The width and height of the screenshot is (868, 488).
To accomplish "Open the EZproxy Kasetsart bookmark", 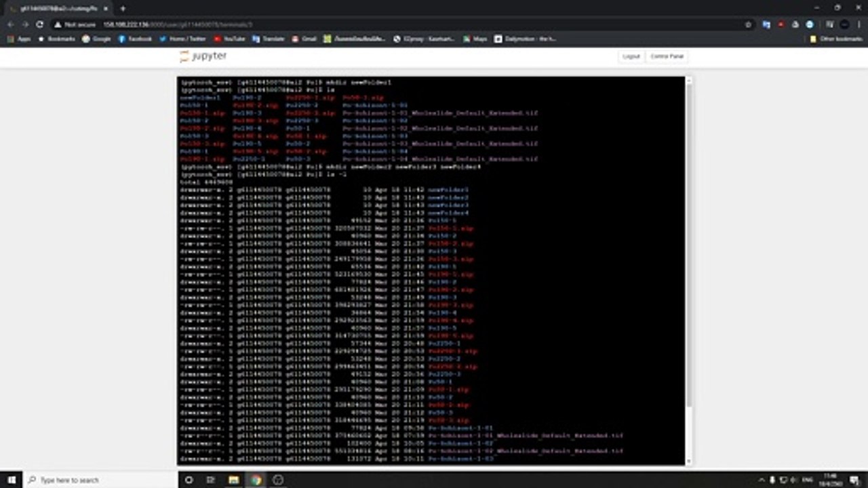I will [424, 39].
